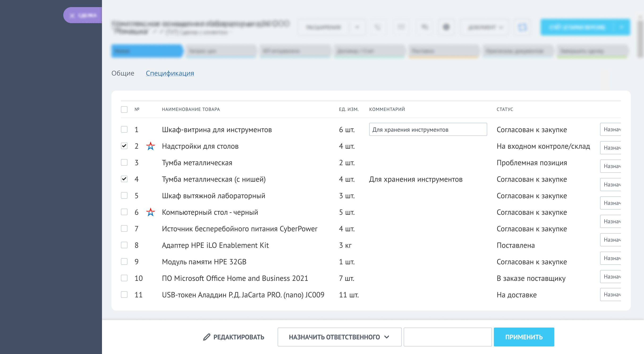This screenshot has width=644, height=354.
Task: Switch to the Общие tab
Action: click(x=123, y=73)
